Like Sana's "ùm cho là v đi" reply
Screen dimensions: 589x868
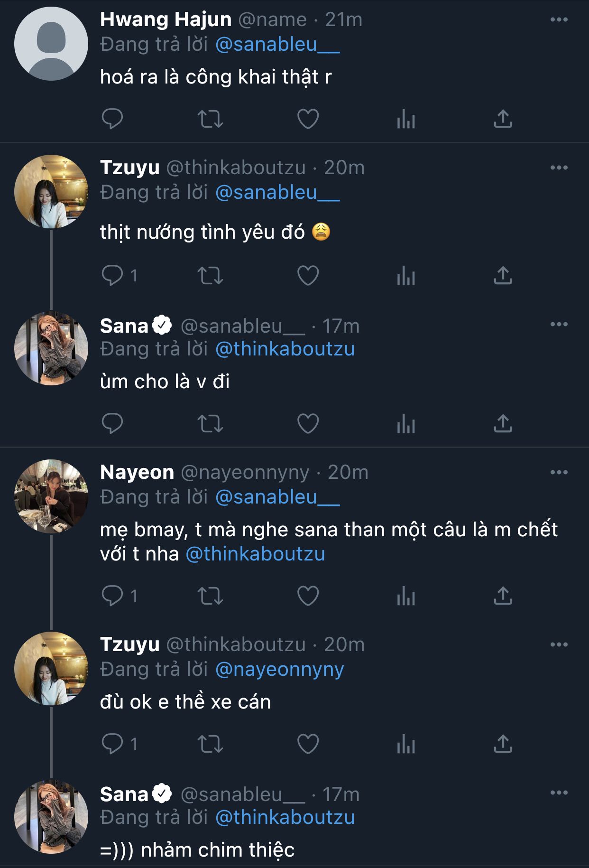(308, 423)
